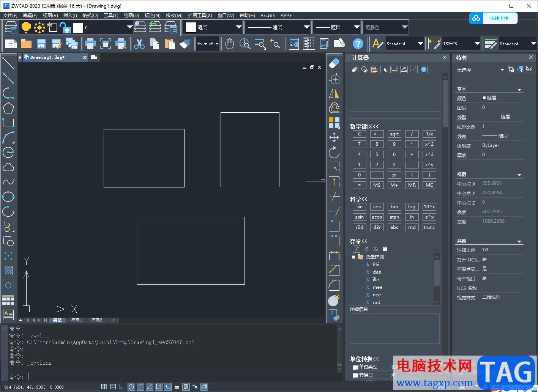Viewport: 538px width, 392px height.
Task: Click the trunc function button
Action: point(429,227)
